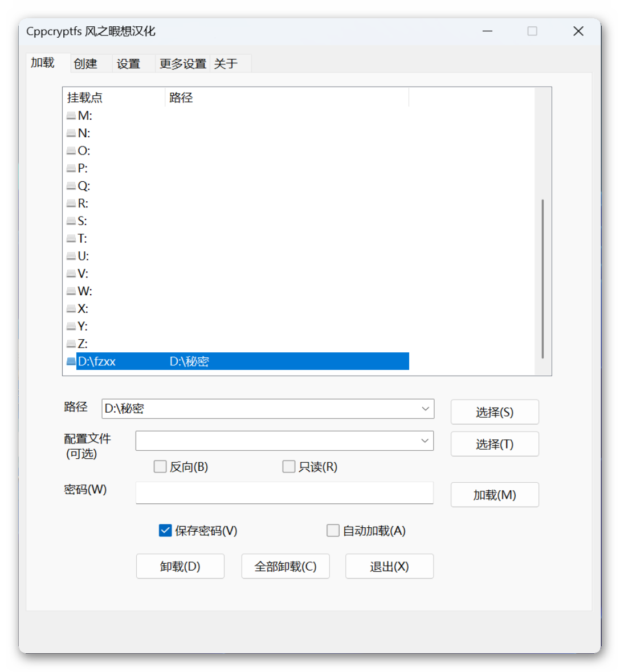620x672 pixels.
Task: Click the 选择(S) path button
Action: (x=495, y=412)
